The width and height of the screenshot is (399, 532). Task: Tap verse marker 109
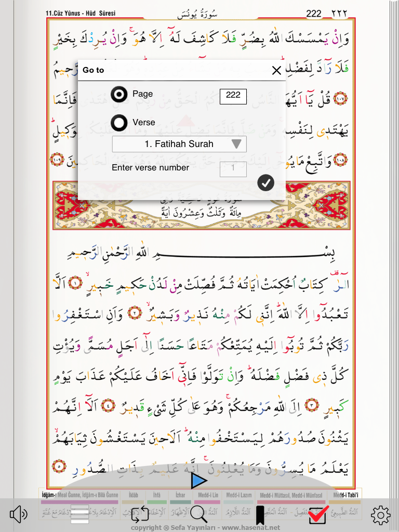pyautogui.click(x=57, y=159)
